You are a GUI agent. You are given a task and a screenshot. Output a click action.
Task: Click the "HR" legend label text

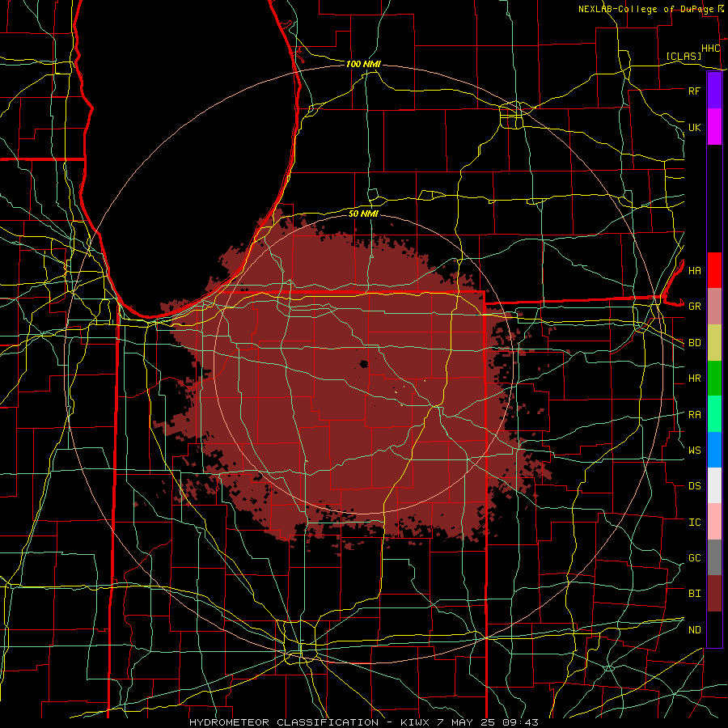click(x=694, y=379)
